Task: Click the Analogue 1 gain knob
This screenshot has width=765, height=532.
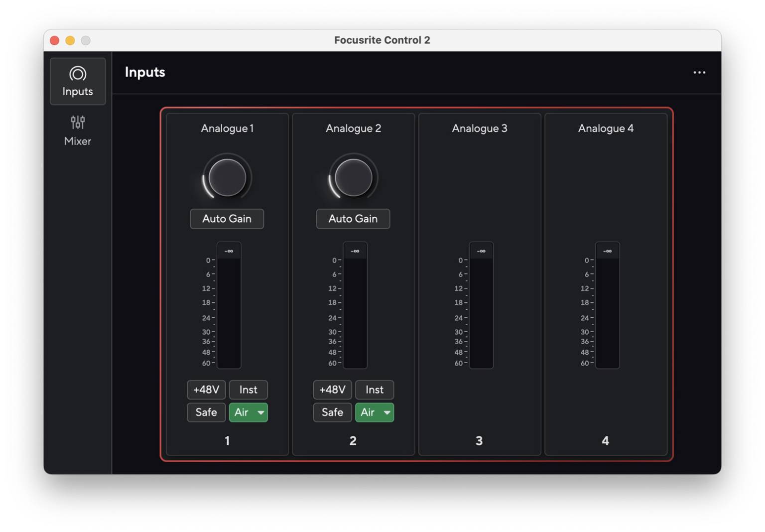Action: point(227,177)
